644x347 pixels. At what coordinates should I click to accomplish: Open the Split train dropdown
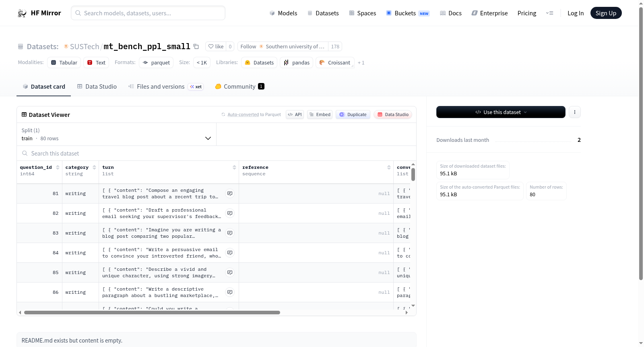pos(117,134)
